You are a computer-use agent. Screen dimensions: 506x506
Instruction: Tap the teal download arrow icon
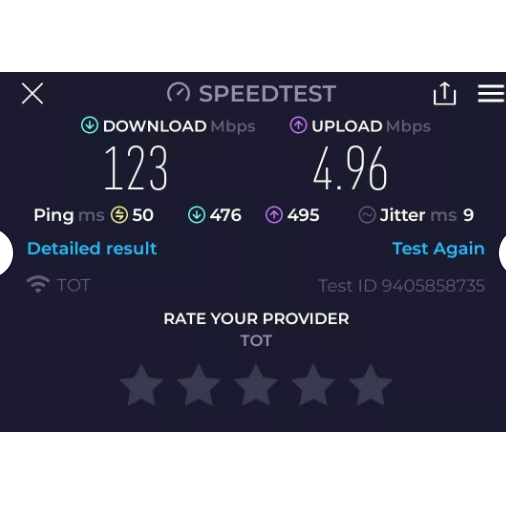[x=90, y=125]
